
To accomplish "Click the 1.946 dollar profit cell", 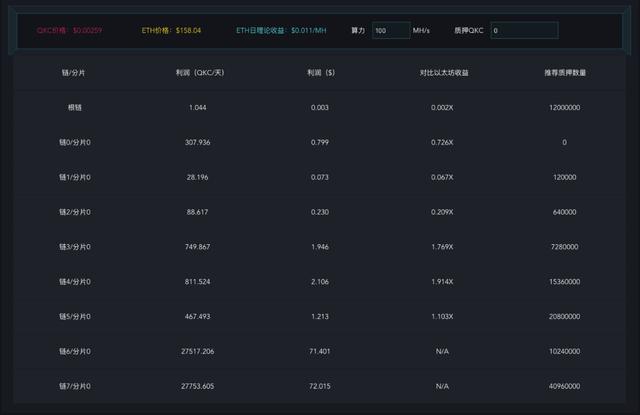I will click(x=320, y=247).
